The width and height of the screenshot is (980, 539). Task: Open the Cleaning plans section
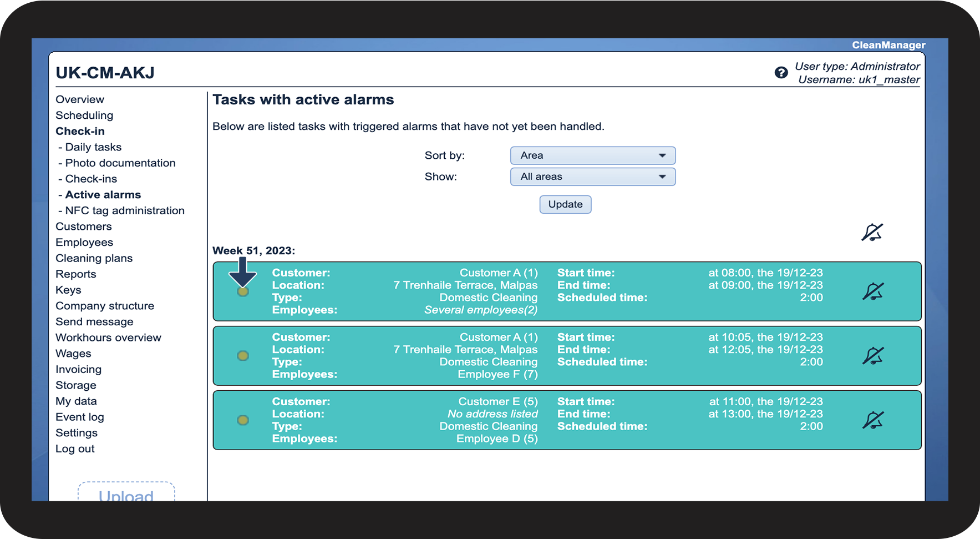coord(94,259)
